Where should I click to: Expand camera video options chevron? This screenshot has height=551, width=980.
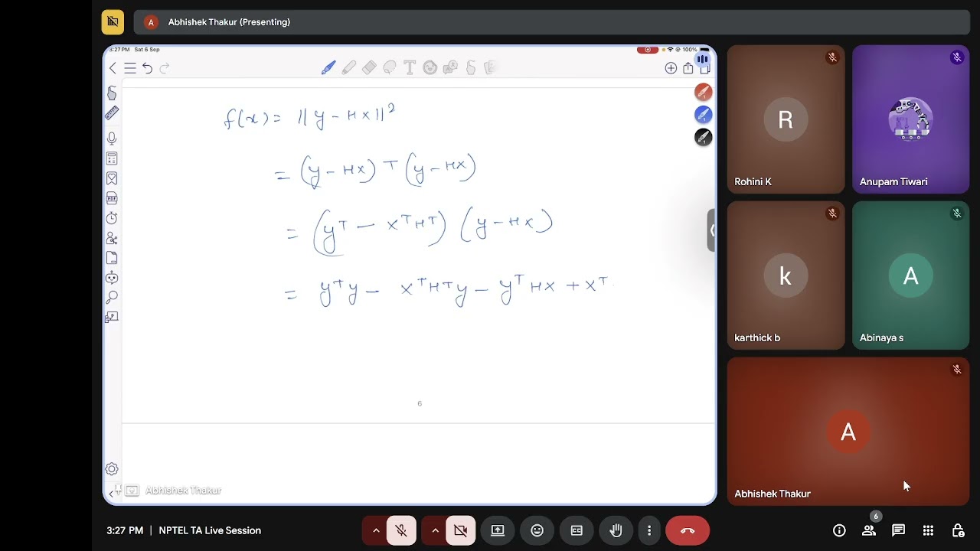tap(435, 530)
